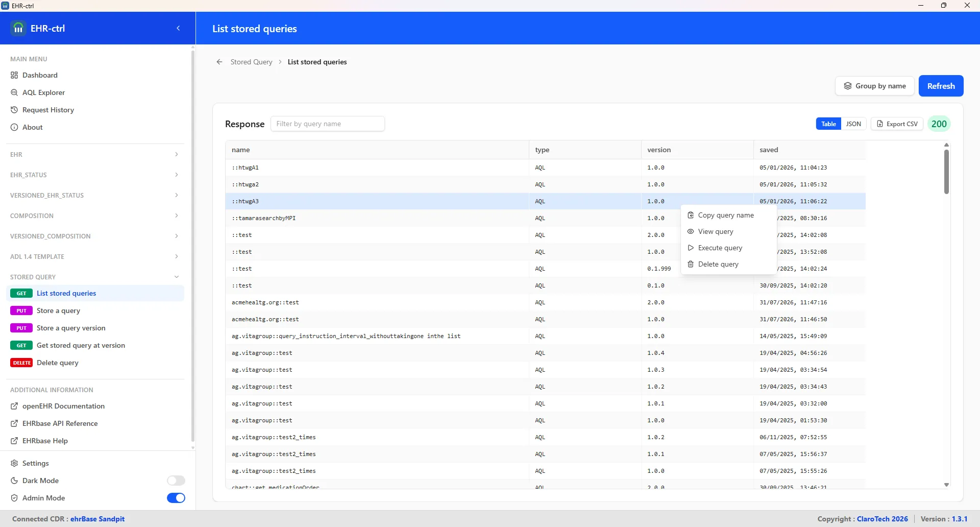Open the About page
Viewport: 980px width, 527px height.
point(32,127)
